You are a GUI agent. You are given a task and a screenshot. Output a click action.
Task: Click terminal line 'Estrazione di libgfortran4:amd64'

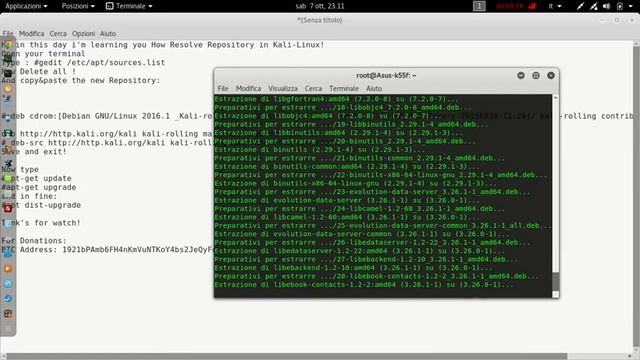click(336, 99)
